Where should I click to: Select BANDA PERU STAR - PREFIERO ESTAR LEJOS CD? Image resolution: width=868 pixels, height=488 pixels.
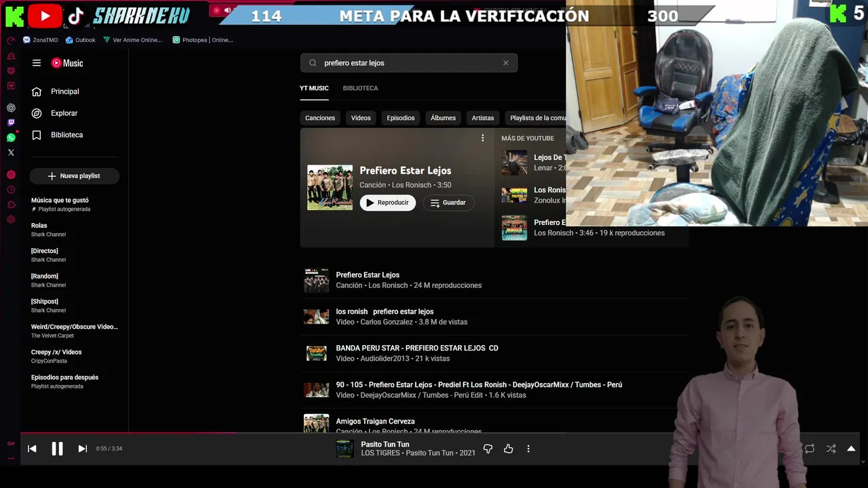495,353
